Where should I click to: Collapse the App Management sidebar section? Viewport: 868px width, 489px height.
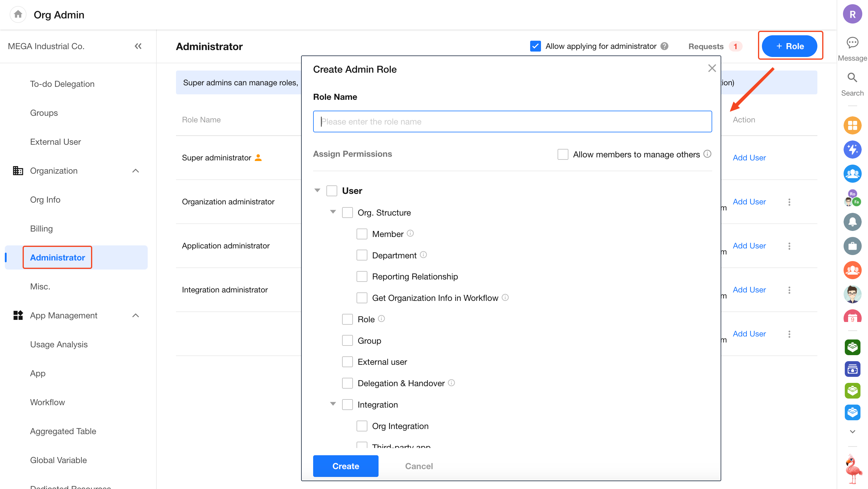[x=135, y=315]
